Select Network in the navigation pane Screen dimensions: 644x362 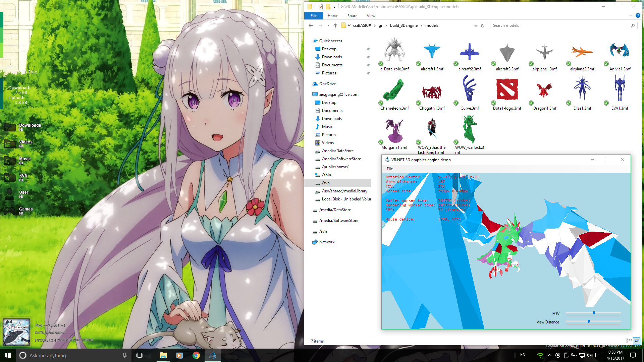(327, 242)
